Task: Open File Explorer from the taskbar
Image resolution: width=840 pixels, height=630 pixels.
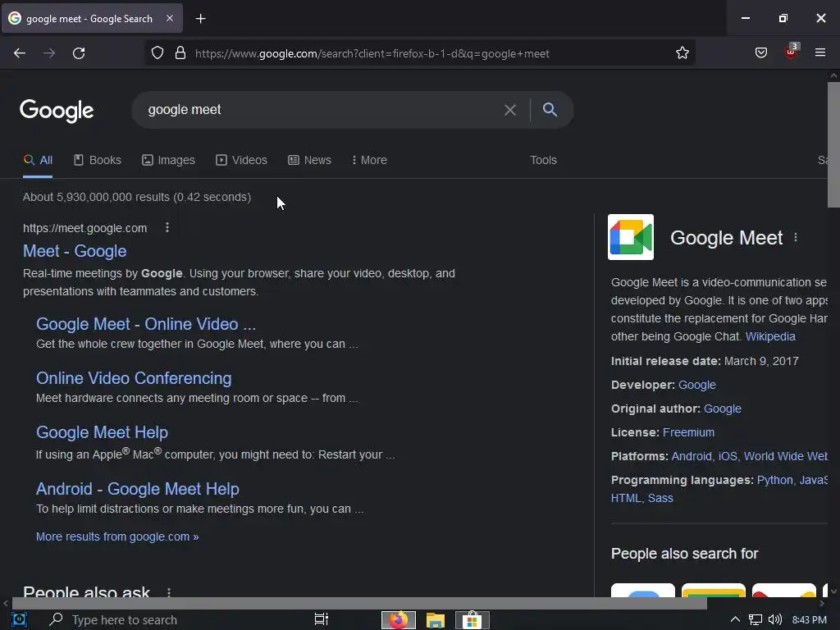Action: coord(436,620)
